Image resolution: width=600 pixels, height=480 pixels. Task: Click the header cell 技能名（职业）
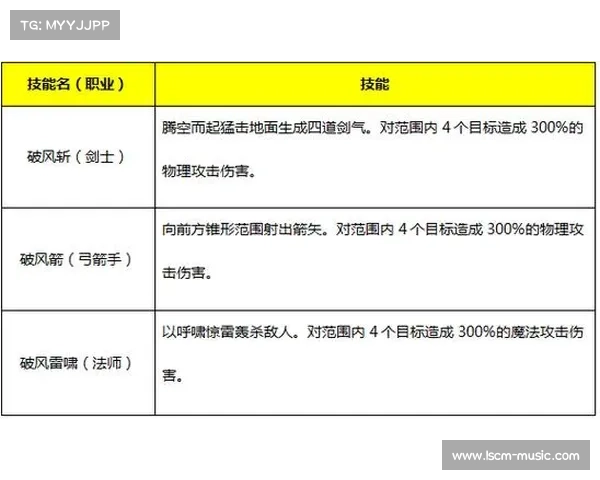(x=78, y=84)
